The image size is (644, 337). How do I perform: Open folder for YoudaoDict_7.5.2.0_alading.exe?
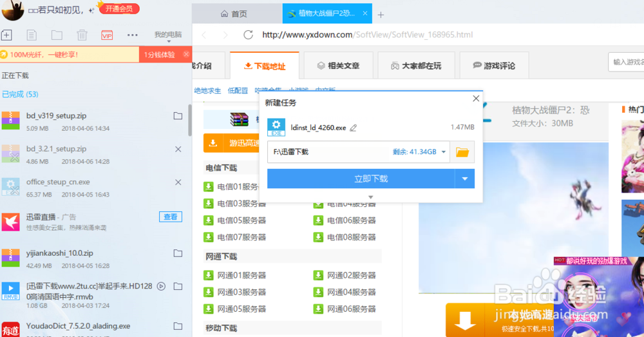coord(178,326)
